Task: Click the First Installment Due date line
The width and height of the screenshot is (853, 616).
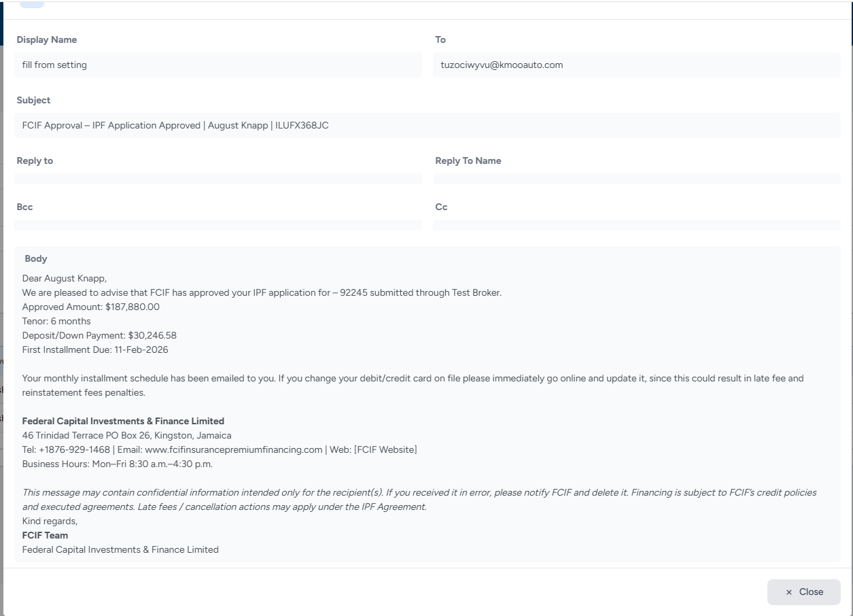Action: [95, 349]
